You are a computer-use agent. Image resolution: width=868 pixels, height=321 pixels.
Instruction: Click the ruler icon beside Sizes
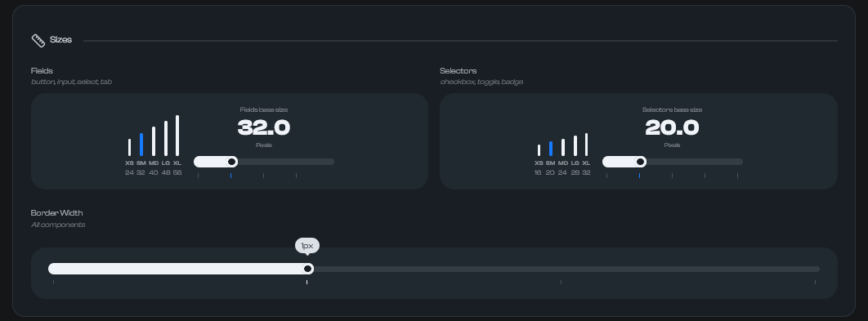pos(38,40)
